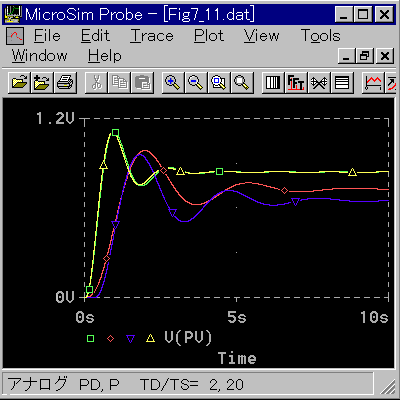This screenshot has width=400, height=400.
Task: Click the Append file folder icon
Action: coord(42,82)
